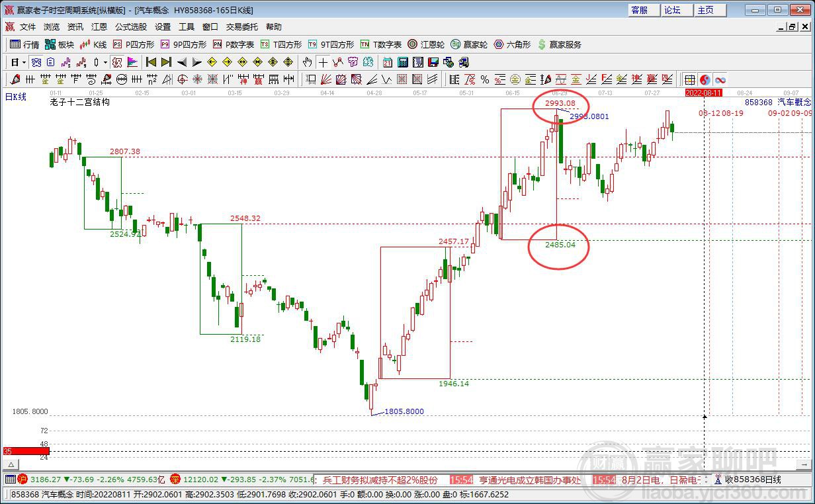
Task: Open the 资讯 menu
Action: click(75, 27)
